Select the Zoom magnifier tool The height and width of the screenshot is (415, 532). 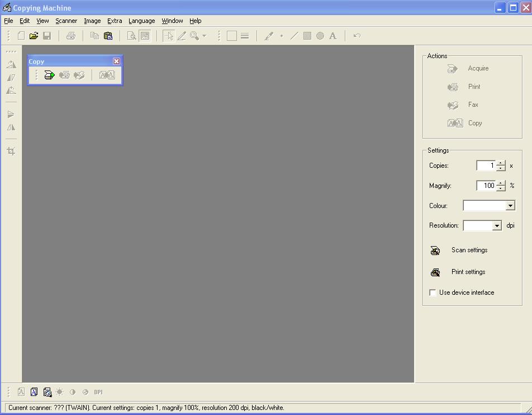194,36
